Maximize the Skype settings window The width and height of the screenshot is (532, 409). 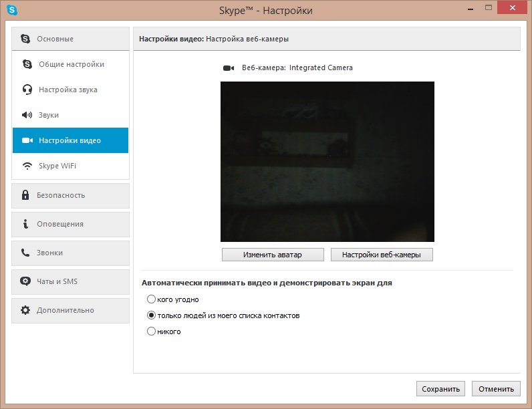pos(489,7)
